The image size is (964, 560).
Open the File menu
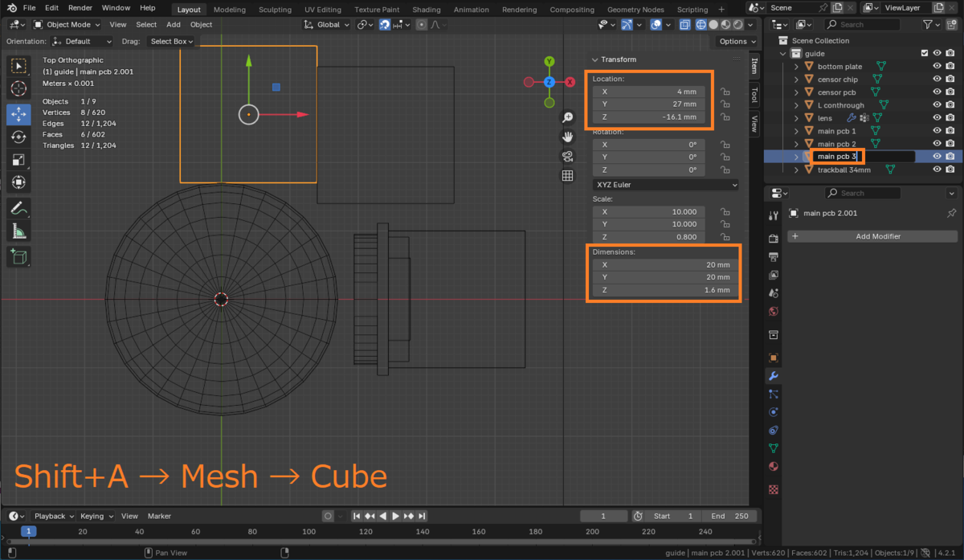[29, 8]
